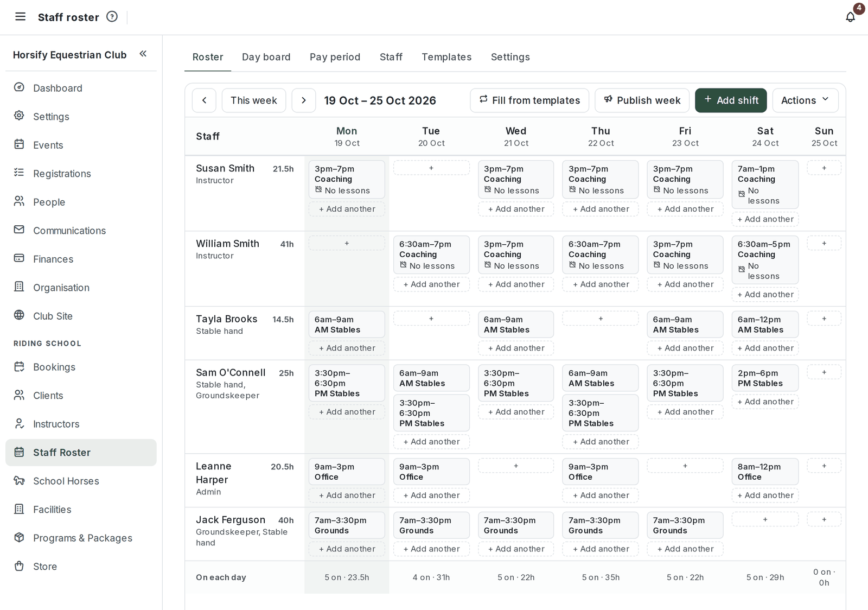The width and height of the screenshot is (868, 610).
Task: Click the Staff roster help icon
Action: click(112, 17)
